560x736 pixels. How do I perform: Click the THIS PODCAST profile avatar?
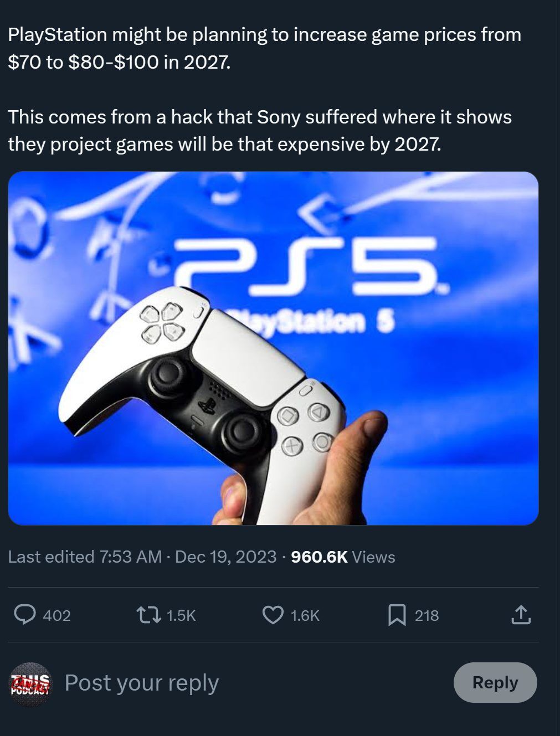point(30,683)
